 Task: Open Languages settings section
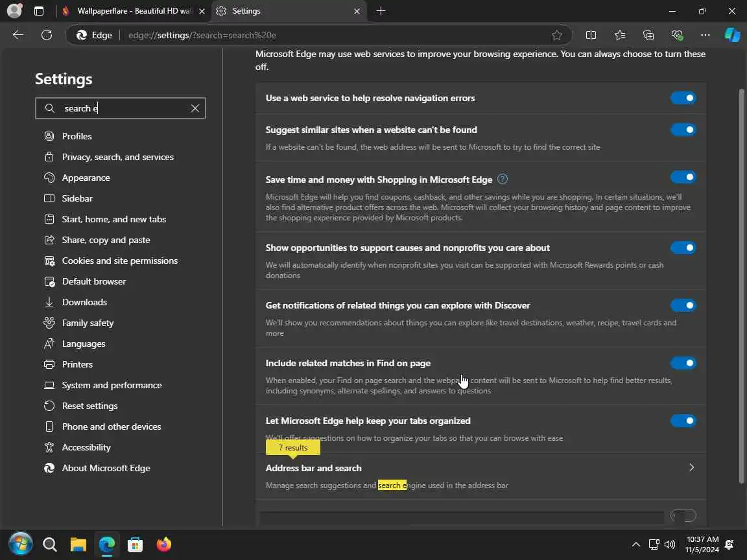point(84,344)
